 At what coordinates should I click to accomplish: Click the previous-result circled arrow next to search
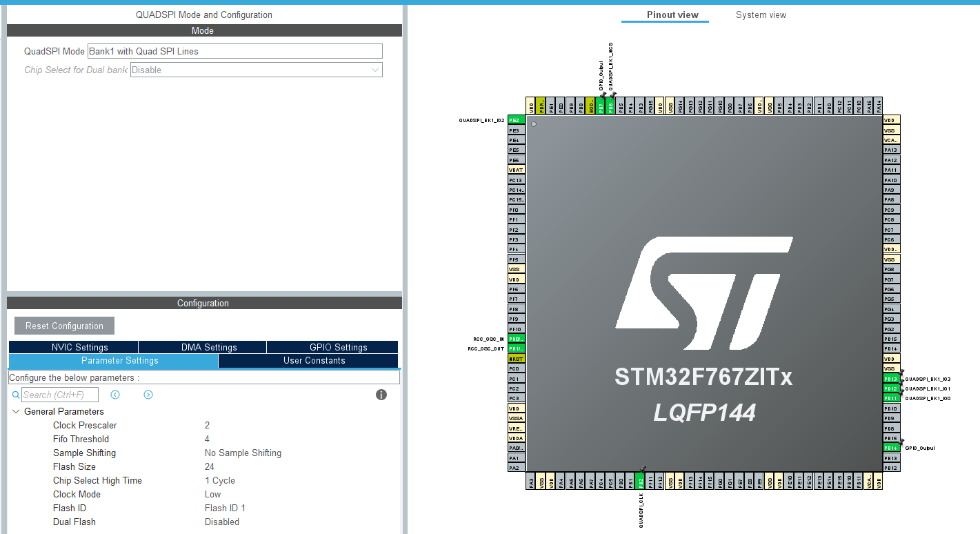click(114, 394)
